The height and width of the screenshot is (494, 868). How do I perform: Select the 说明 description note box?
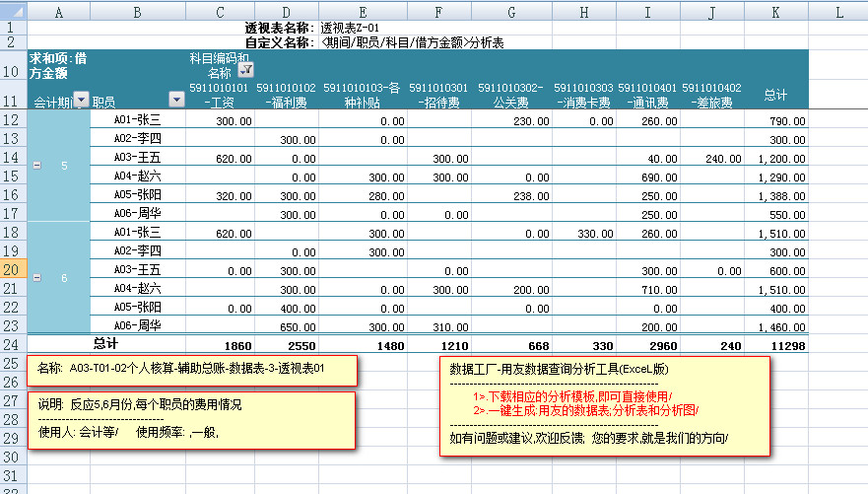point(192,419)
